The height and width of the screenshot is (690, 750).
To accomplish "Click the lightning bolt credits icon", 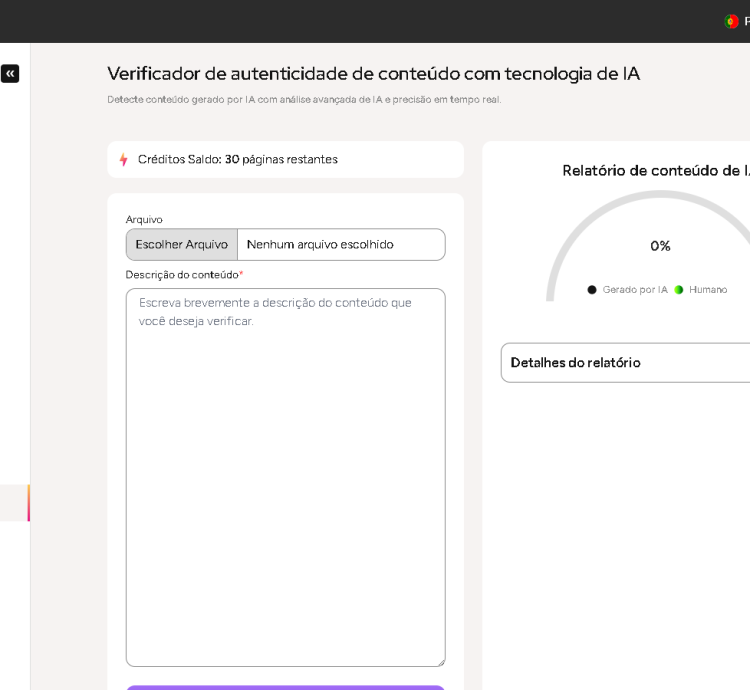I will point(123,159).
